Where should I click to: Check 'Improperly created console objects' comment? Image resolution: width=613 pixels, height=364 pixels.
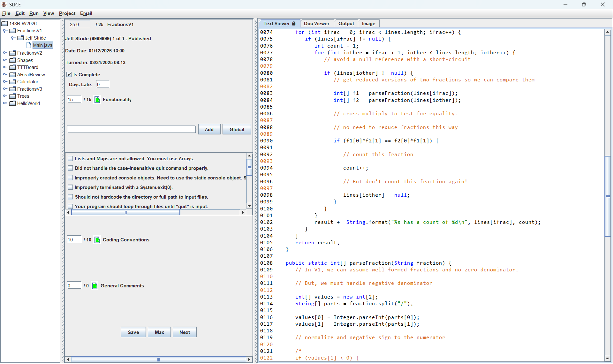(x=70, y=178)
